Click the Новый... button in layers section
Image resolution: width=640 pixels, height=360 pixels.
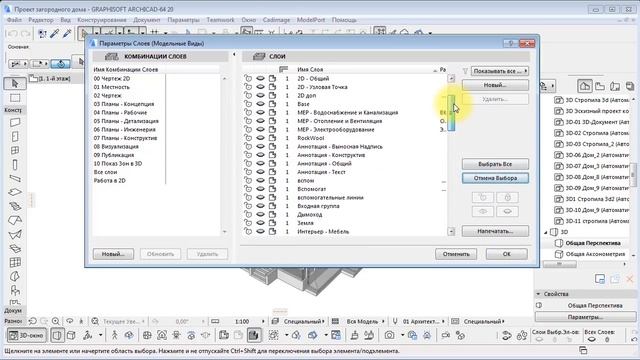tap(495, 85)
